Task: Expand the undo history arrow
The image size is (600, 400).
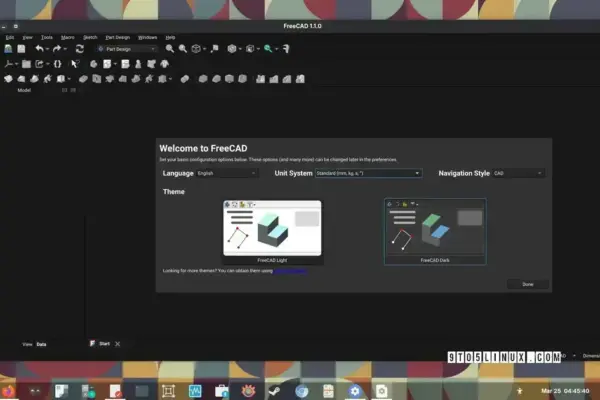Action: 47,49
